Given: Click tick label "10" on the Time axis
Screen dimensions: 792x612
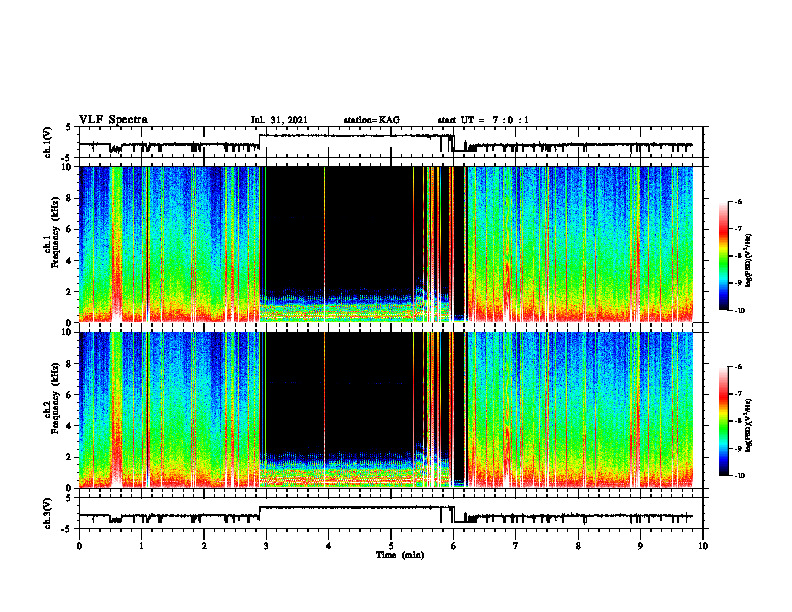Looking at the screenshot, I should [703, 546].
